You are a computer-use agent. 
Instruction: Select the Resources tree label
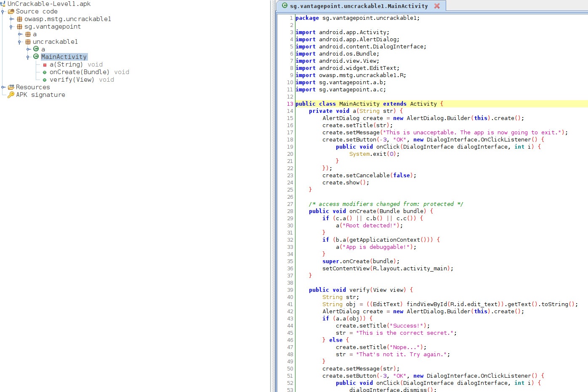pyautogui.click(x=33, y=87)
